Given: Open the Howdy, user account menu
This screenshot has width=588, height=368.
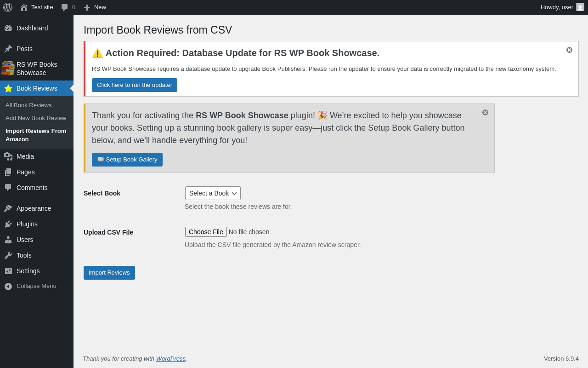Looking at the screenshot, I should point(562,7).
